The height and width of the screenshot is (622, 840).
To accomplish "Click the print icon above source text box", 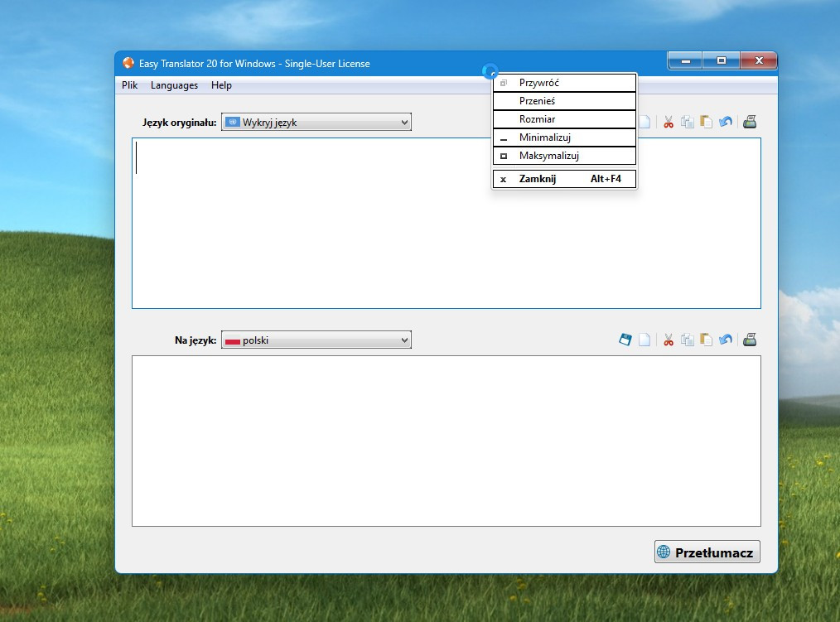I will (750, 122).
